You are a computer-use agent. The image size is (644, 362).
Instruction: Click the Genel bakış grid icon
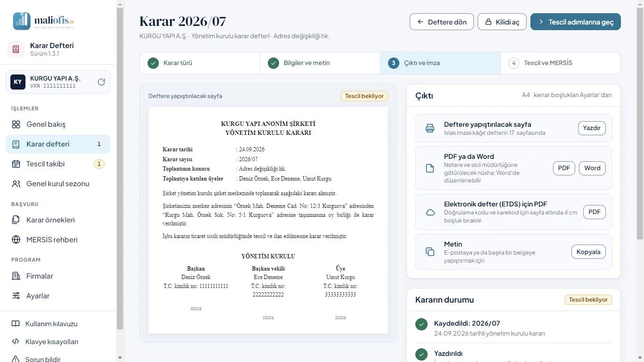pos(16,124)
